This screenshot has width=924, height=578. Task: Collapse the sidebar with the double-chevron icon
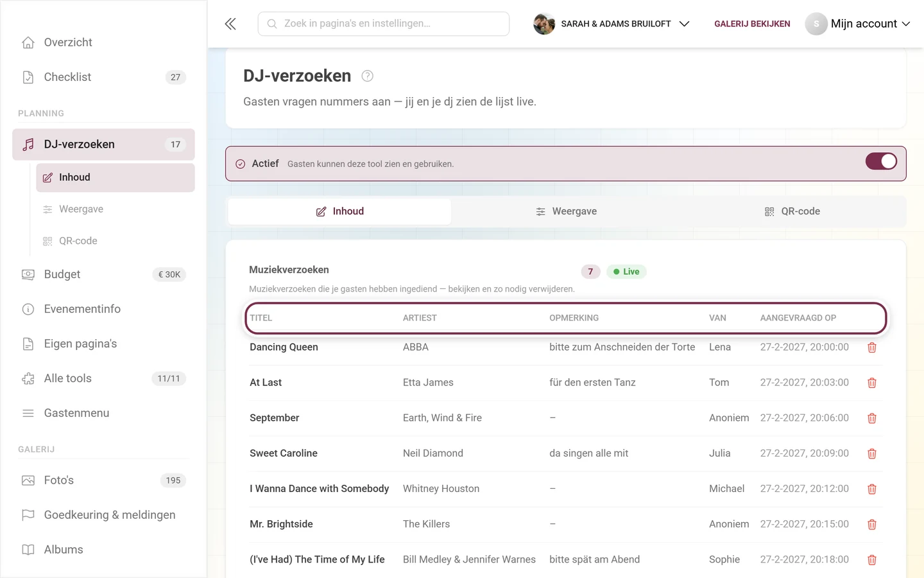(230, 24)
